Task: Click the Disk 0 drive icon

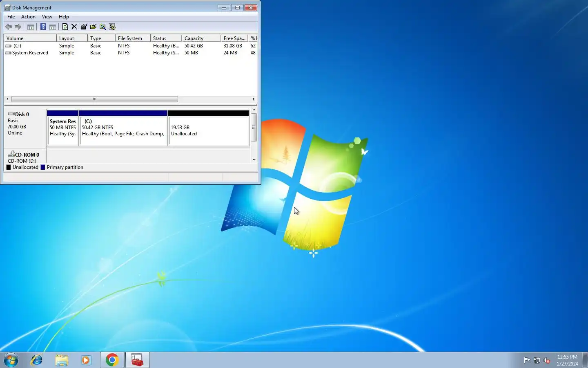Action: (11, 114)
